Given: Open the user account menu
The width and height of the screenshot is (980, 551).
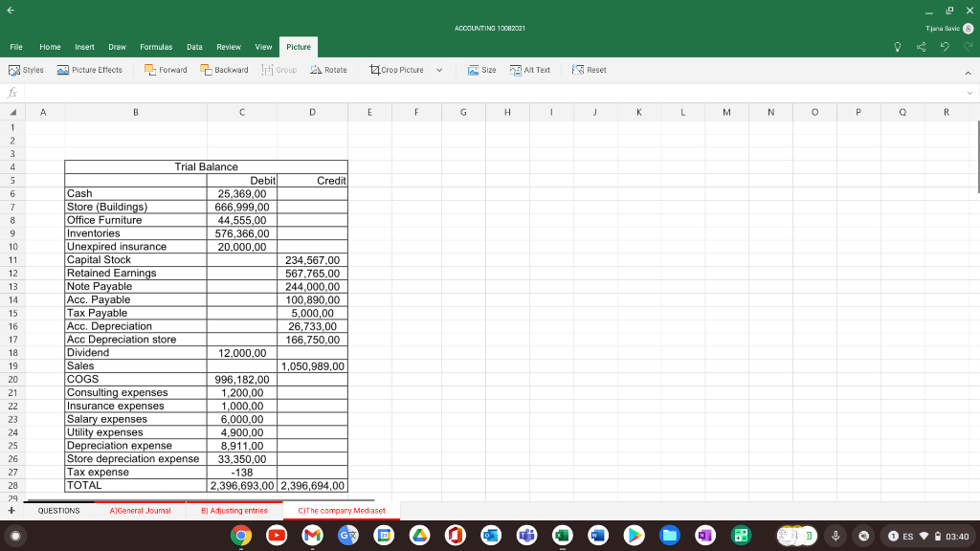Looking at the screenshot, I should [967, 29].
